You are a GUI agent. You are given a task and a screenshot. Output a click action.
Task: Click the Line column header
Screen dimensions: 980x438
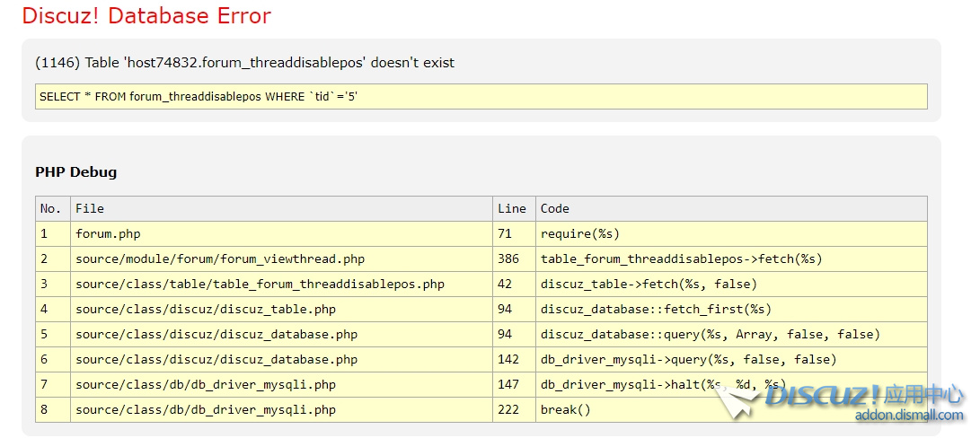514,209
